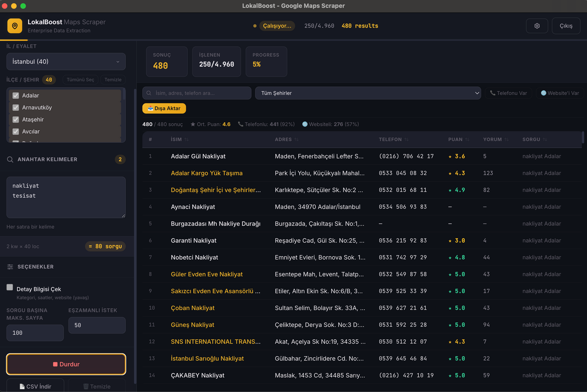
Task: Click the Çıkış button
Action: [566, 26]
